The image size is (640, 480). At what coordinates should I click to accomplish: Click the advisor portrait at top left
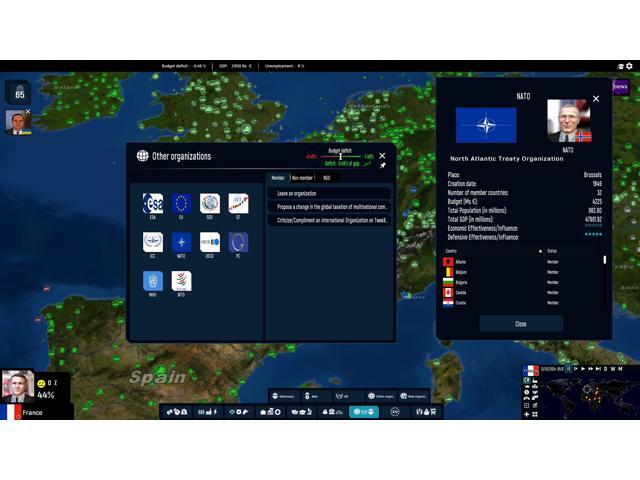[x=17, y=122]
